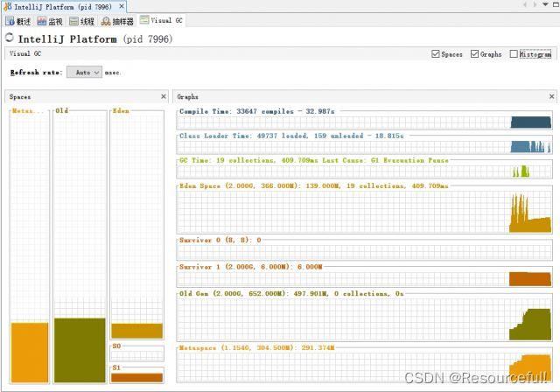Click the Old generation usage bar in Spaces
560x392 pixels.
click(x=80, y=350)
